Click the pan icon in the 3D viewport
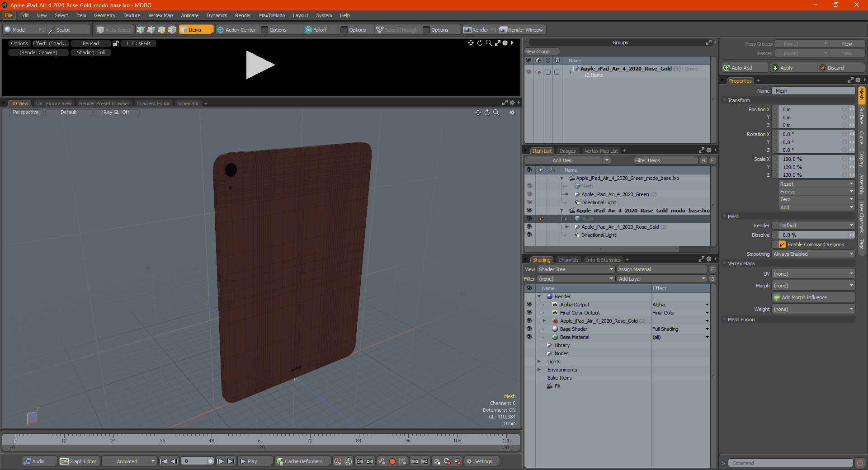The height and width of the screenshot is (470, 868). tap(478, 113)
